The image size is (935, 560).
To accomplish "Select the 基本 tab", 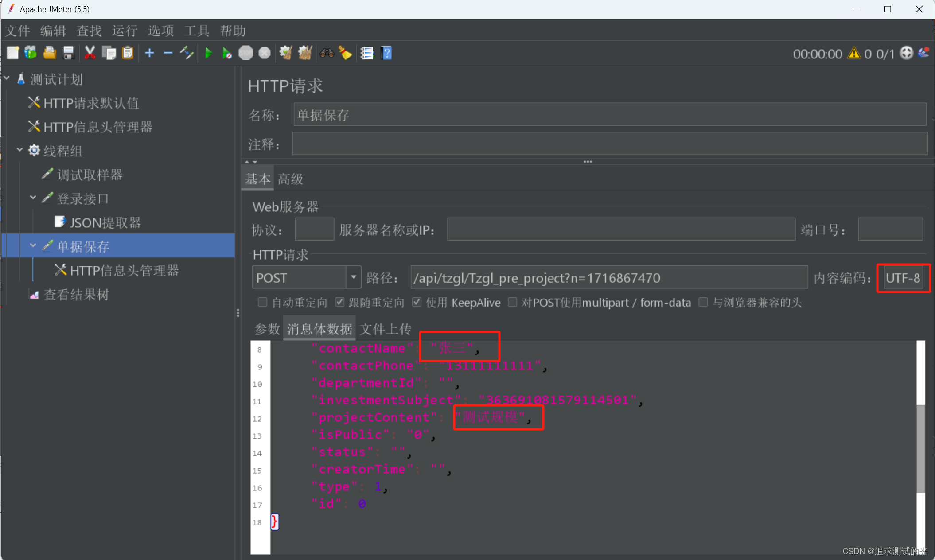I will pos(257,179).
